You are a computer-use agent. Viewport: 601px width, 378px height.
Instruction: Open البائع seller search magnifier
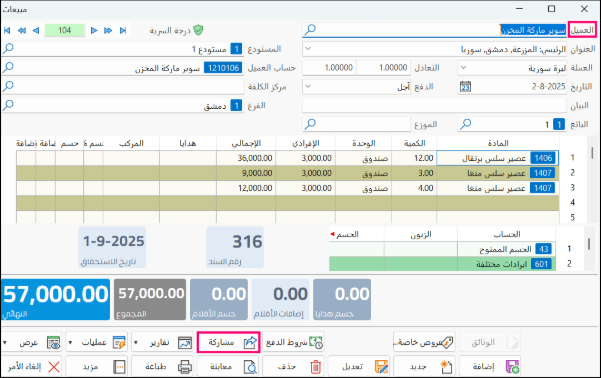466,124
